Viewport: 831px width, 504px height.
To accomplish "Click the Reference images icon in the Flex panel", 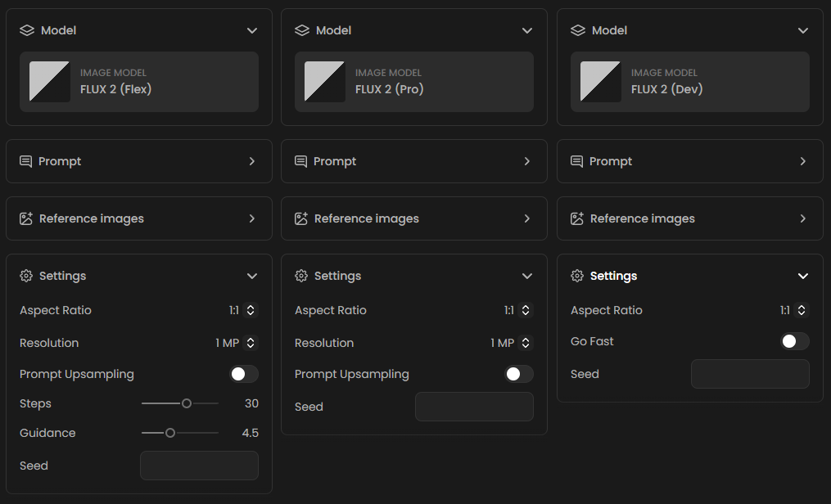I will pyautogui.click(x=26, y=218).
